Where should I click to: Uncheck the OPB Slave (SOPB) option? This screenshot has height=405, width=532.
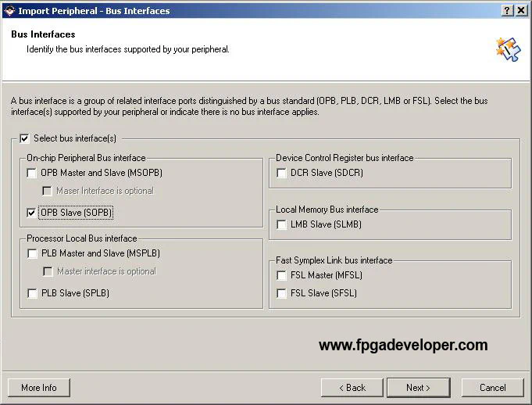[32, 212]
